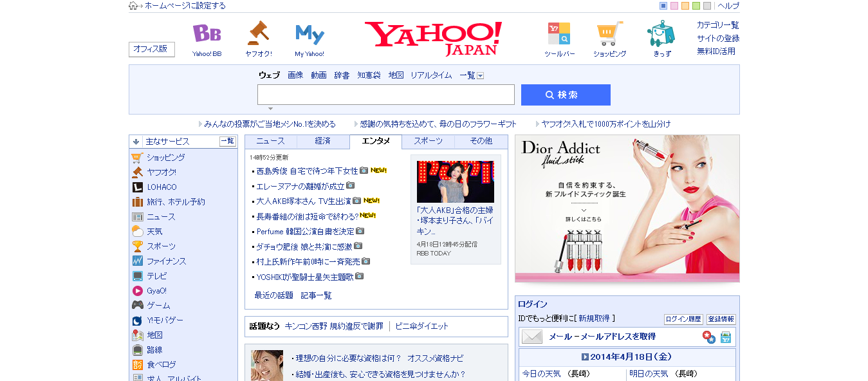Click the LOHACO sidebar icon

click(137, 187)
